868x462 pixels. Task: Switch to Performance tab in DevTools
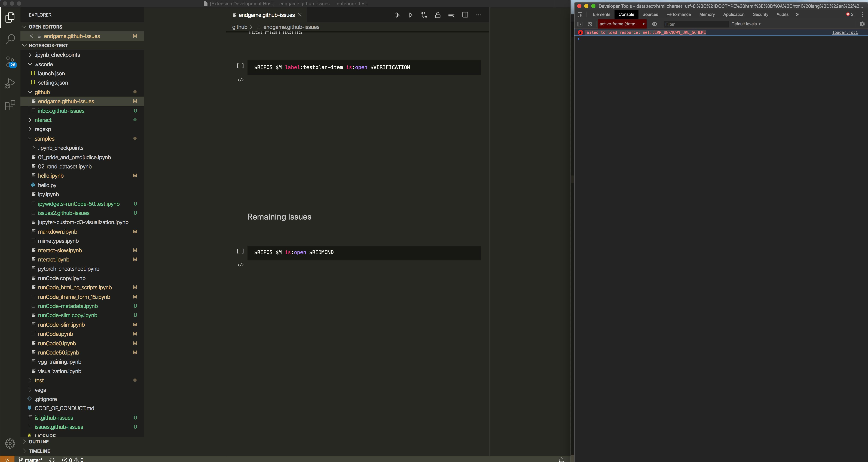[x=678, y=14]
